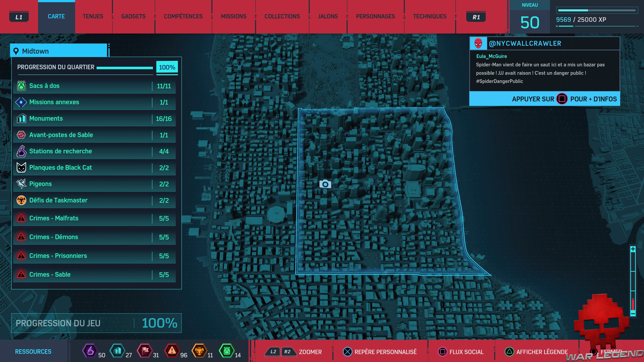Switch to the Compétences tab
The image size is (644, 362).
pyautogui.click(x=183, y=16)
